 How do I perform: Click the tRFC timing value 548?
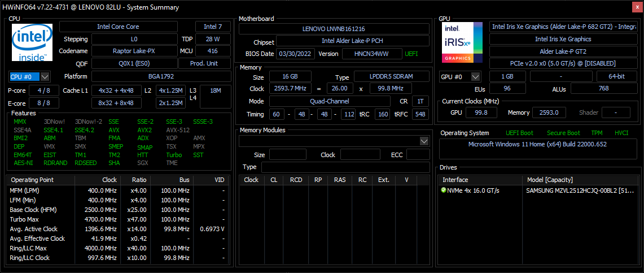[x=420, y=114]
